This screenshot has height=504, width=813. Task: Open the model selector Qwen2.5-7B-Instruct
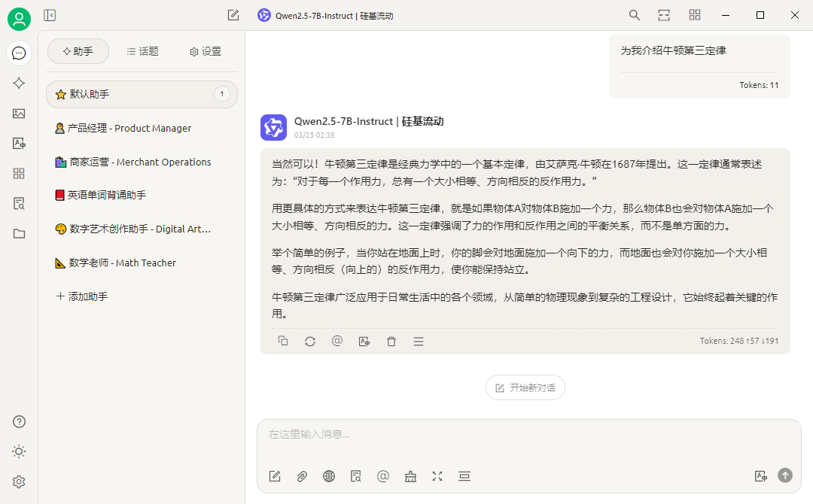pyautogui.click(x=327, y=14)
